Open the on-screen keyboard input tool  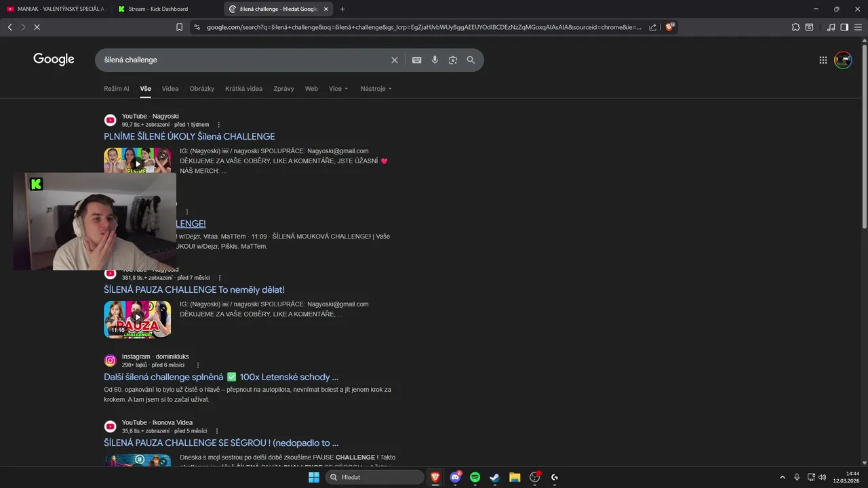tap(416, 60)
